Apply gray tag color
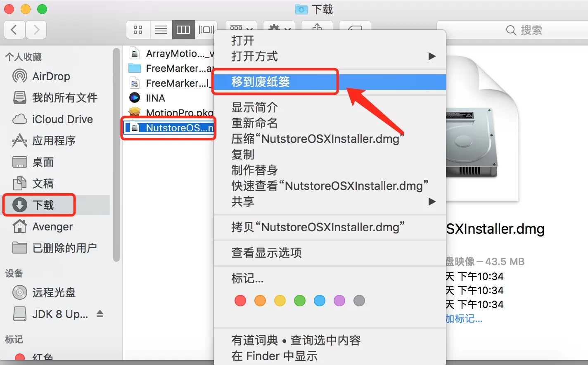588x365 pixels. pyautogui.click(x=359, y=301)
